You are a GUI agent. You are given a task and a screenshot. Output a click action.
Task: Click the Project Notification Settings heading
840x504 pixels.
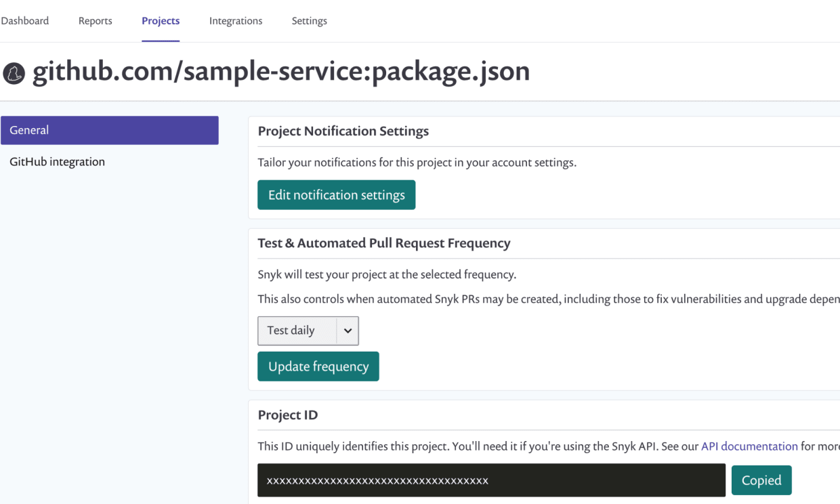343,131
